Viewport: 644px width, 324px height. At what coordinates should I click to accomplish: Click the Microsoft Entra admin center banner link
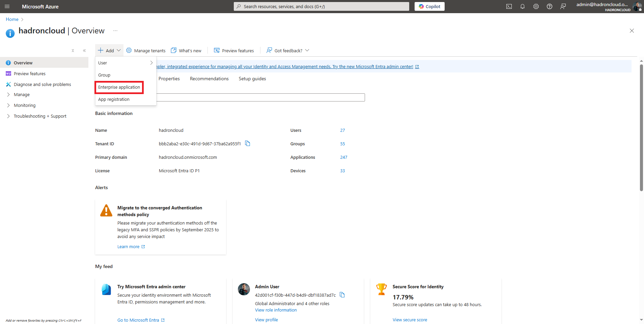[287, 67]
